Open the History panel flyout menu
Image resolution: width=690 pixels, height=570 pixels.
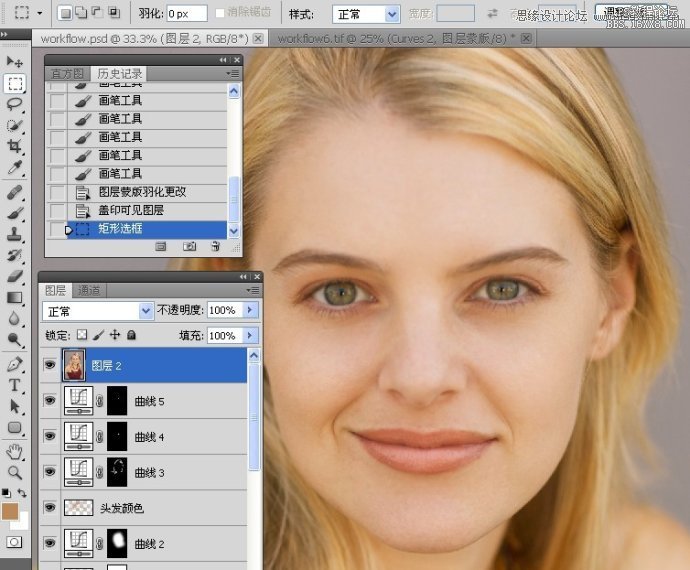[x=233, y=73]
